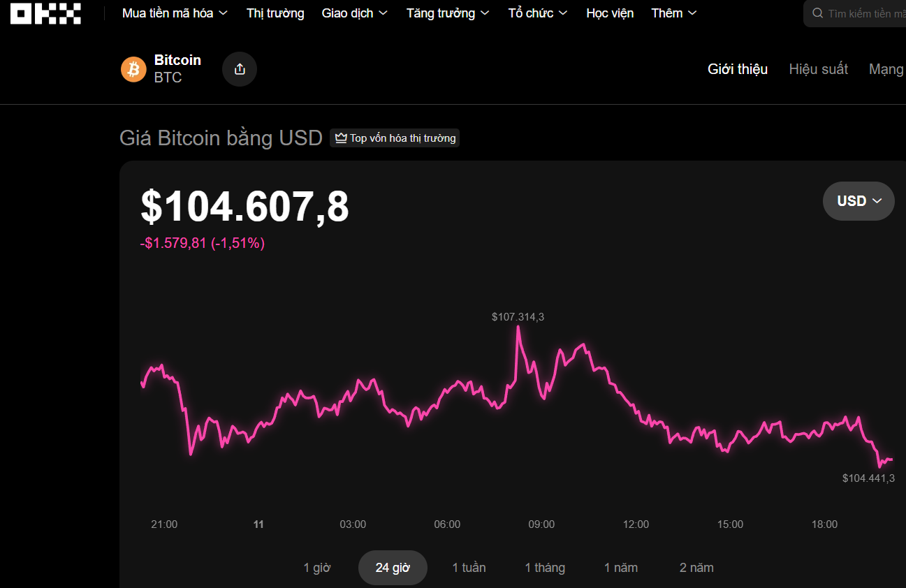Click the market cap crown icon
The image size is (906, 588).
pos(340,138)
